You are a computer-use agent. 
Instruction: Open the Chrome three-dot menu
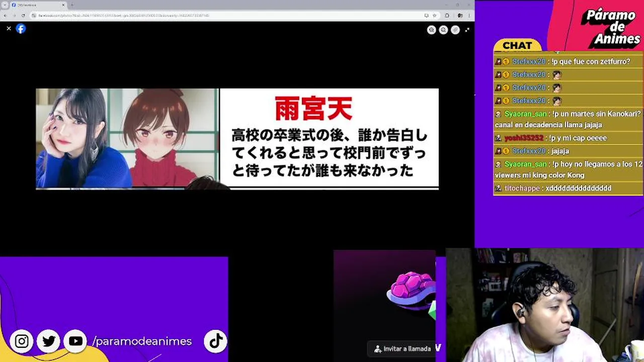point(469,16)
